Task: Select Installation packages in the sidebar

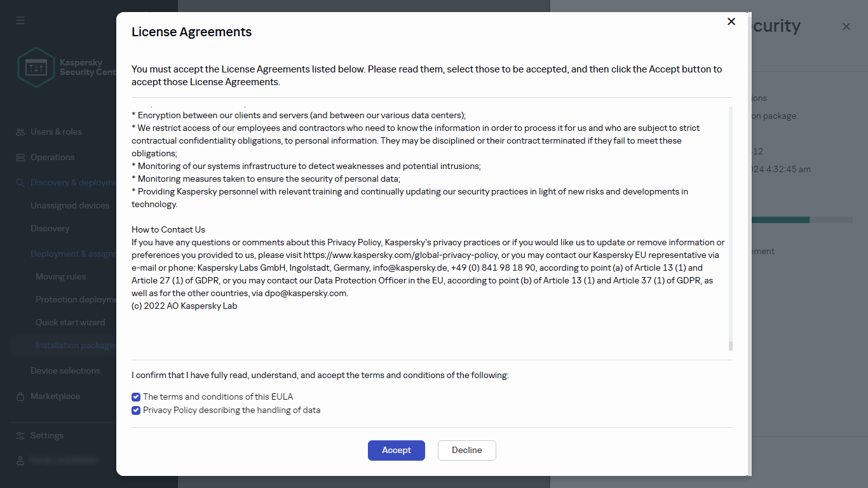Action: 76,345
